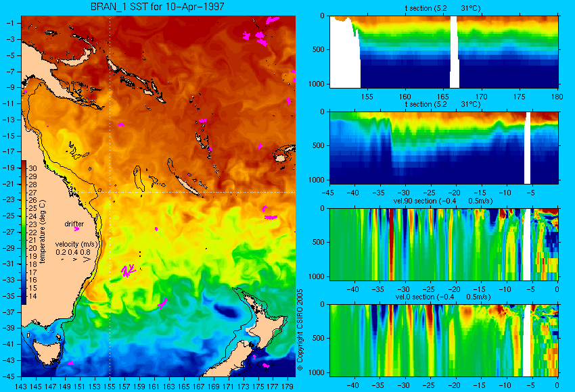Click the magenta drifter marker below the drifter label
This screenshot has height=392, width=575.
pyautogui.click(x=76, y=229)
